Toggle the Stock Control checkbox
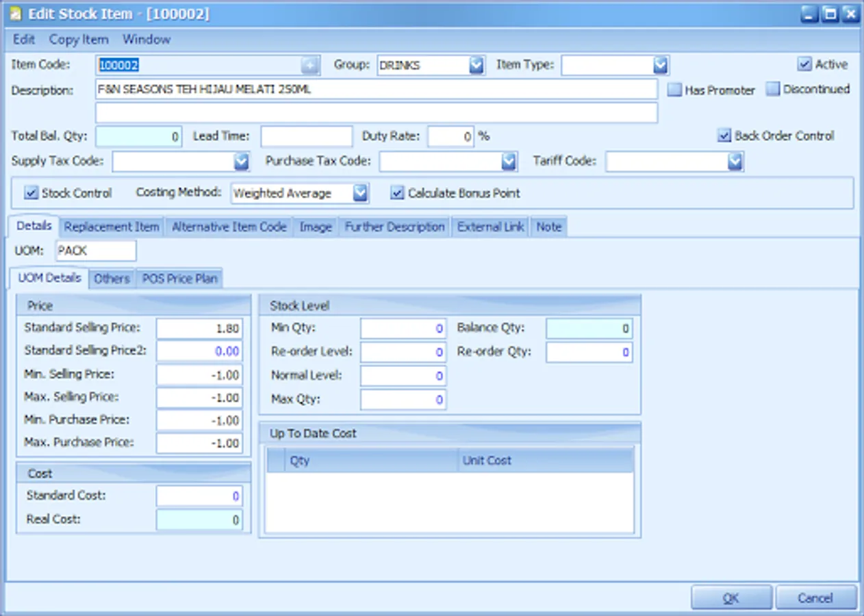Image resolution: width=864 pixels, height=616 pixels. click(x=31, y=193)
